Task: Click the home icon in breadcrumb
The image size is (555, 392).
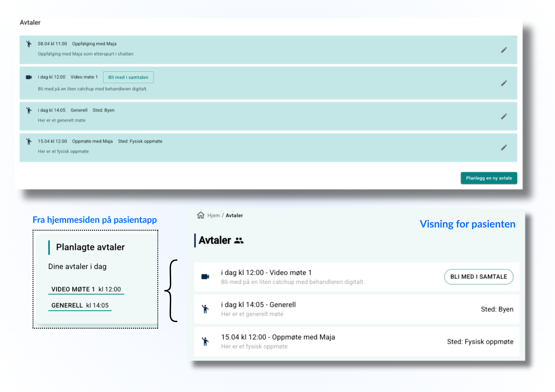Action: [200, 215]
